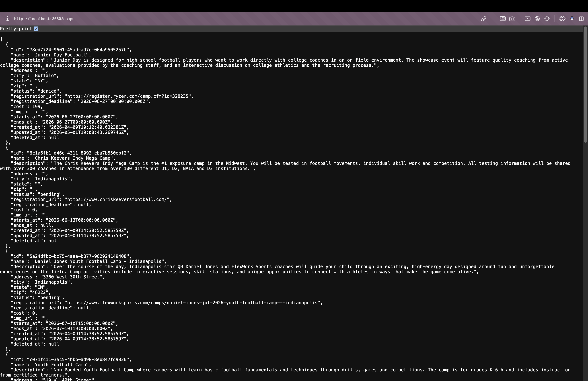Screen dimensions: 588x381
Task: Select name "Daniel Jones Youth Football Camp - Indianapolis"
Action: (x=98, y=261)
